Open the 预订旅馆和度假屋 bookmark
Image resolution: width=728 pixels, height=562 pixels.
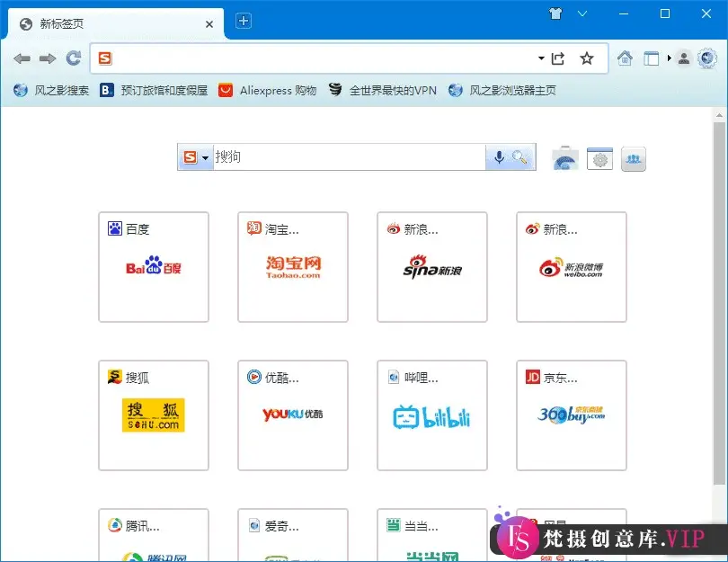[x=154, y=90]
